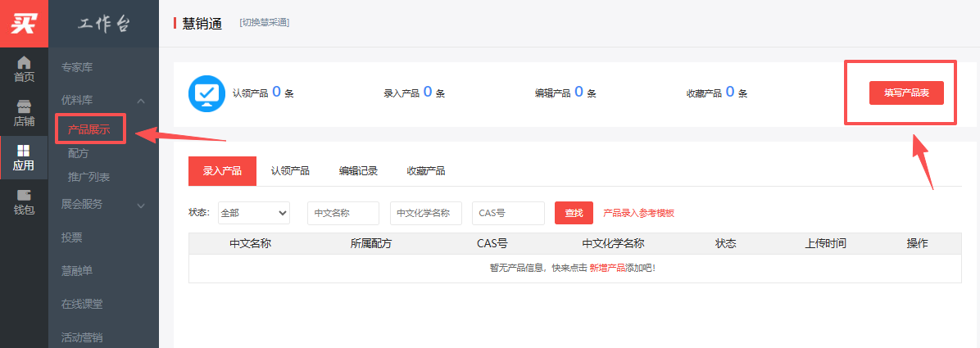980x348 pixels.
Task: Expand the 展会服务 menu chevron
Action: (141, 205)
